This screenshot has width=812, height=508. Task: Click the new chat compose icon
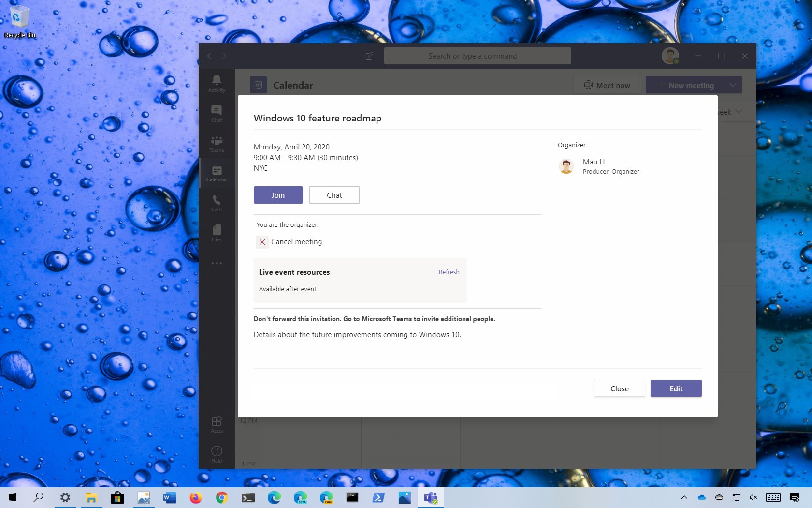click(x=369, y=56)
